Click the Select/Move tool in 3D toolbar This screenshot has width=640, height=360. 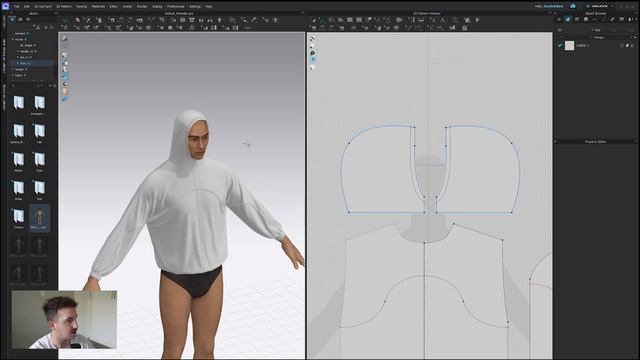77,20
